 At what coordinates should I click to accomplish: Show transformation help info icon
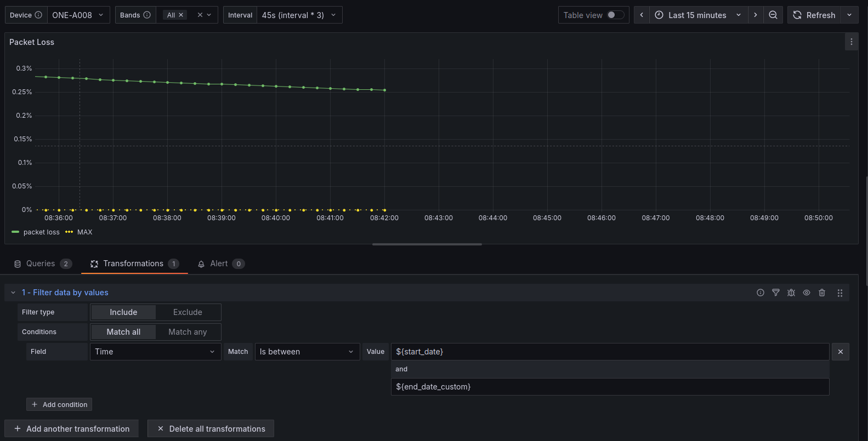(x=761, y=293)
